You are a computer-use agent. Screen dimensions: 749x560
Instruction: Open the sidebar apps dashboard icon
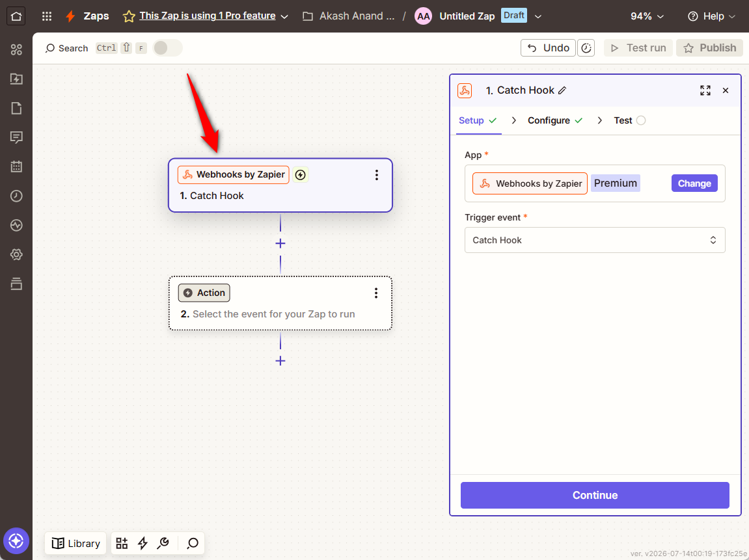tap(16, 49)
